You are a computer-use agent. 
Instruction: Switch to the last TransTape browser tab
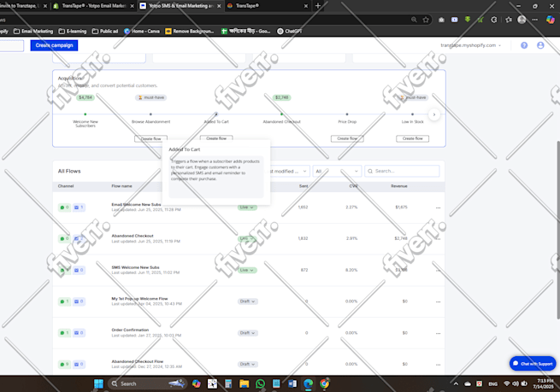(267, 6)
